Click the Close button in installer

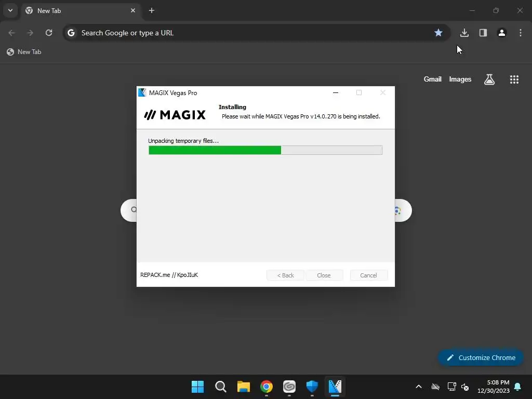coord(324,275)
